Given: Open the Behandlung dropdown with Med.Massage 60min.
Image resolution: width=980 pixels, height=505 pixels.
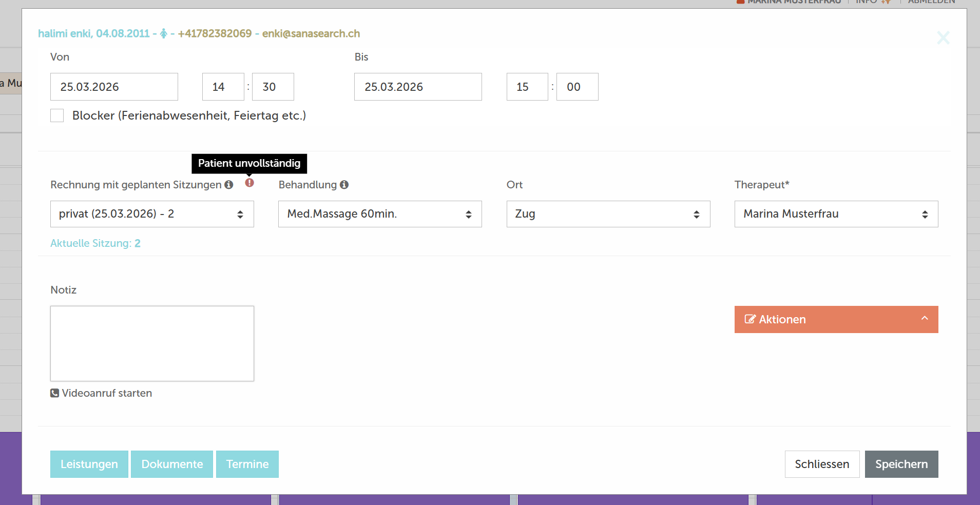Looking at the screenshot, I should coord(380,214).
